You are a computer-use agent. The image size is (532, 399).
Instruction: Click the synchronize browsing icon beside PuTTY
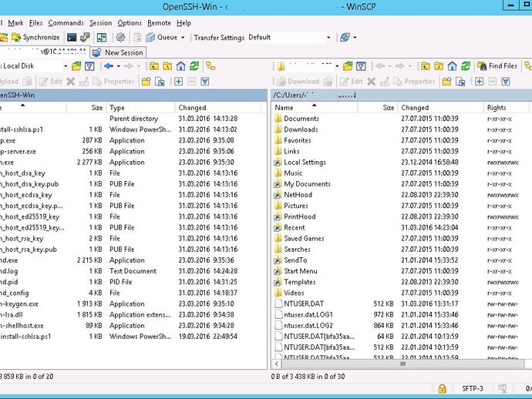click(x=102, y=37)
